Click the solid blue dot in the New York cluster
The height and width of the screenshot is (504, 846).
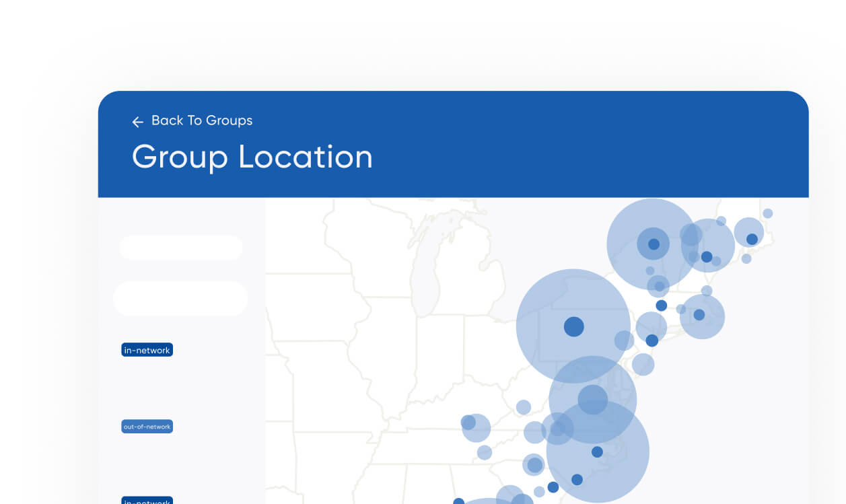click(x=652, y=244)
